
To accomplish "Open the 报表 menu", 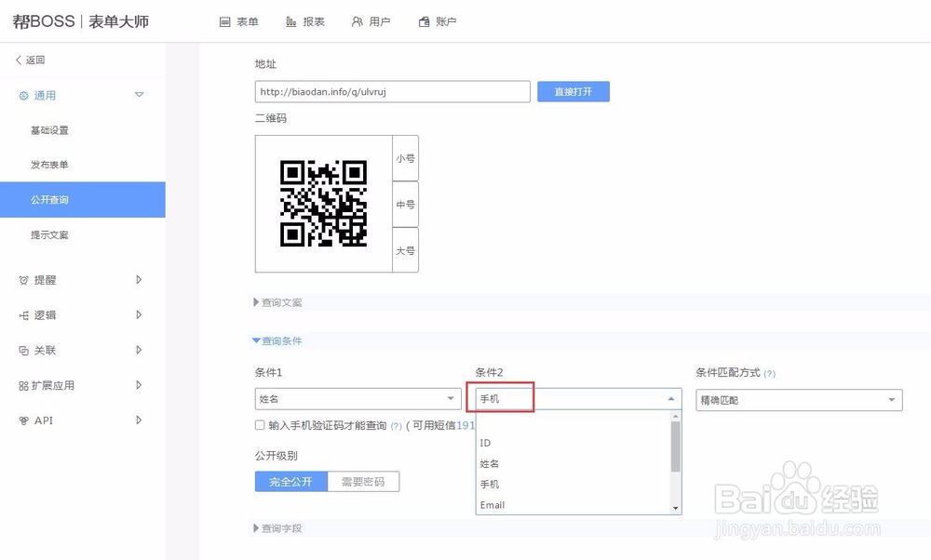I will tap(305, 22).
